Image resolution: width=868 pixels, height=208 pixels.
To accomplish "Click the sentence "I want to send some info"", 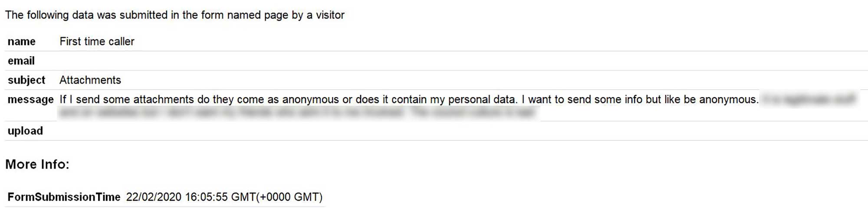I will pyautogui.click(x=640, y=100).
